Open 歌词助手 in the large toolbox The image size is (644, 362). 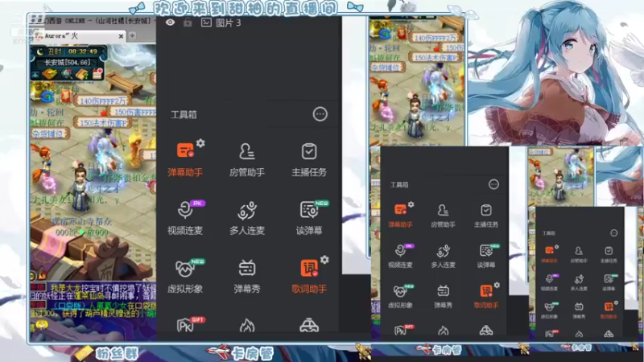coord(309,276)
